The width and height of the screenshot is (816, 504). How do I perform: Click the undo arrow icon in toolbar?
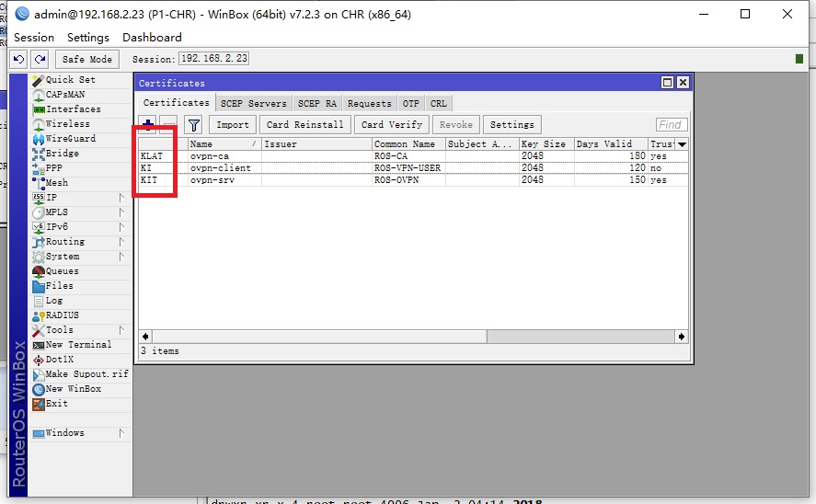tap(19, 59)
